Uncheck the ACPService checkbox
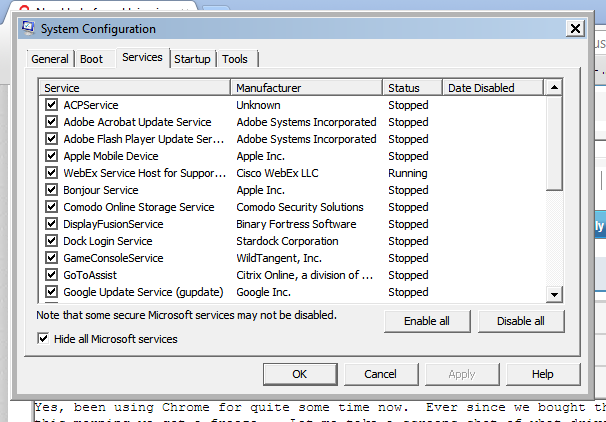Viewport: 606px width, 422px height. click(x=51, y=104)
